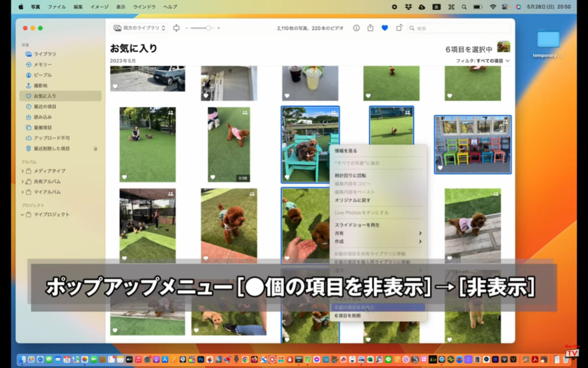Open the ヘルプ menu in menu bar

click(170, 7)
